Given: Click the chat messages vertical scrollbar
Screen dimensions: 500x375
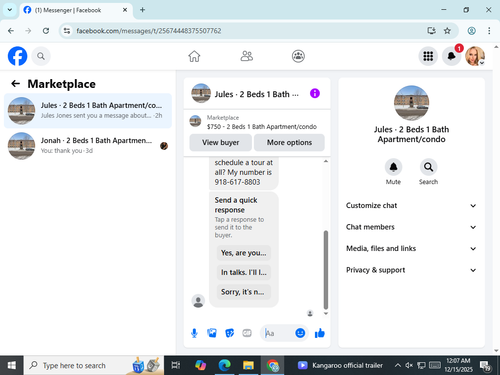Looking at the screenshot, I should pos(326,270).
